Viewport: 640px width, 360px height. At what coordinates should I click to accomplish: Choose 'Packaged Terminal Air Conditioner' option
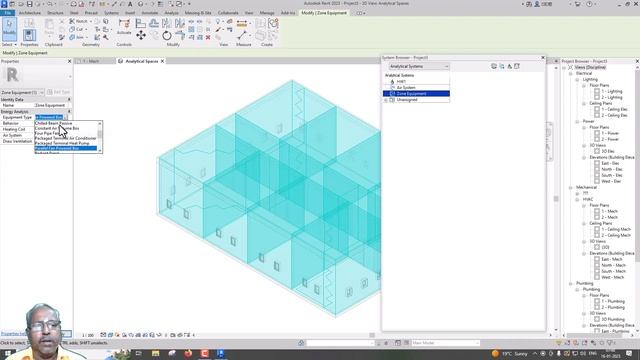click(66, 138)
